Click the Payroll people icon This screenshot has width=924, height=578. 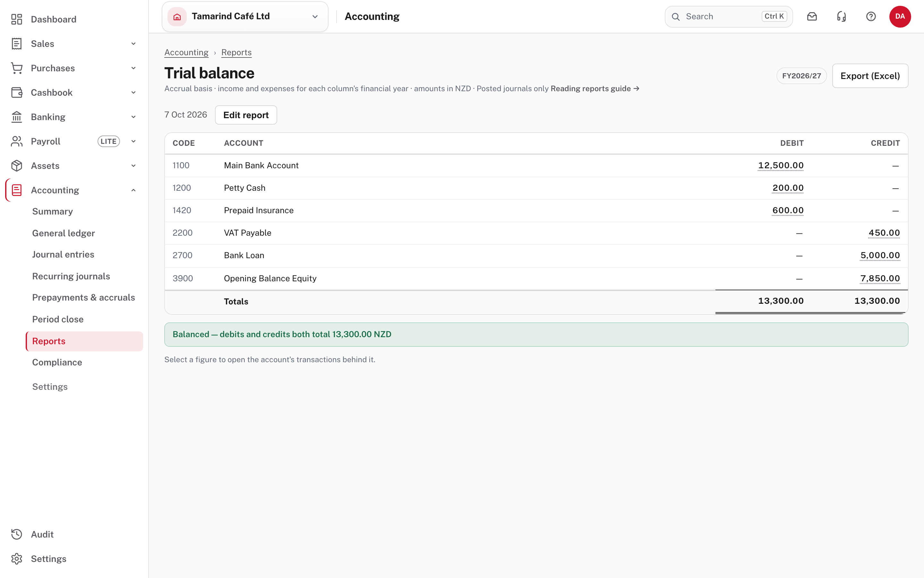coord(16,141)
